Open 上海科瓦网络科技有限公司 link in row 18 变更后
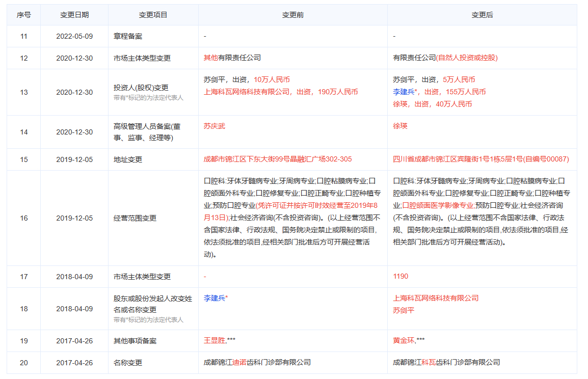This screenshot has height=379, width=588. coord(436,298)
